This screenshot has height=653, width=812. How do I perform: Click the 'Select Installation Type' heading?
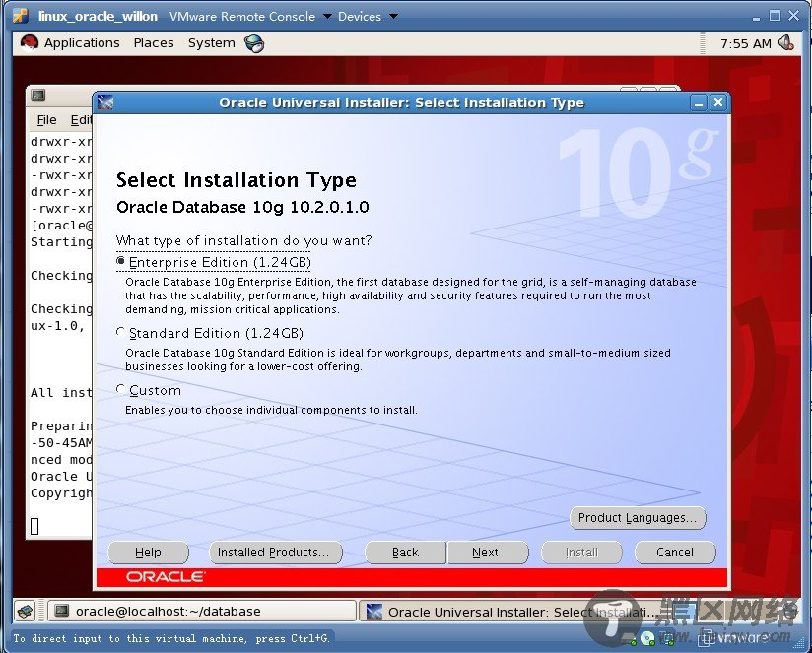[x=237, y=180]
